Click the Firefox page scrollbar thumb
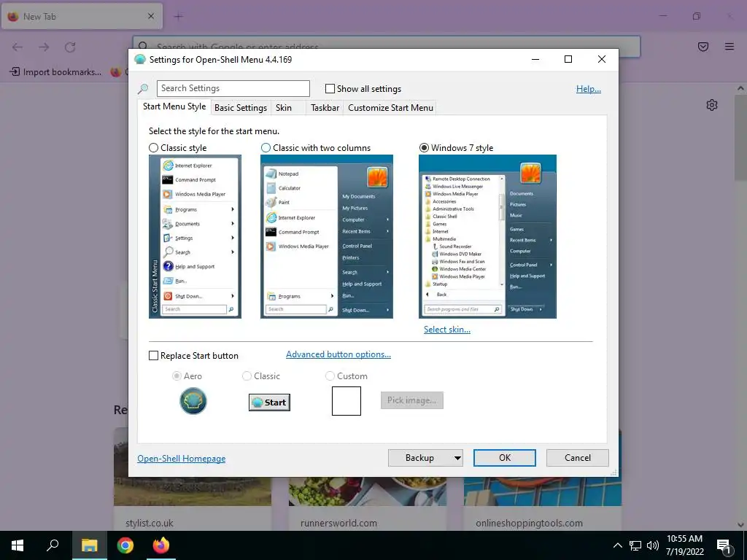Viewport: 747px width, 560px height. pyautogui.click(x=740, y=138)
